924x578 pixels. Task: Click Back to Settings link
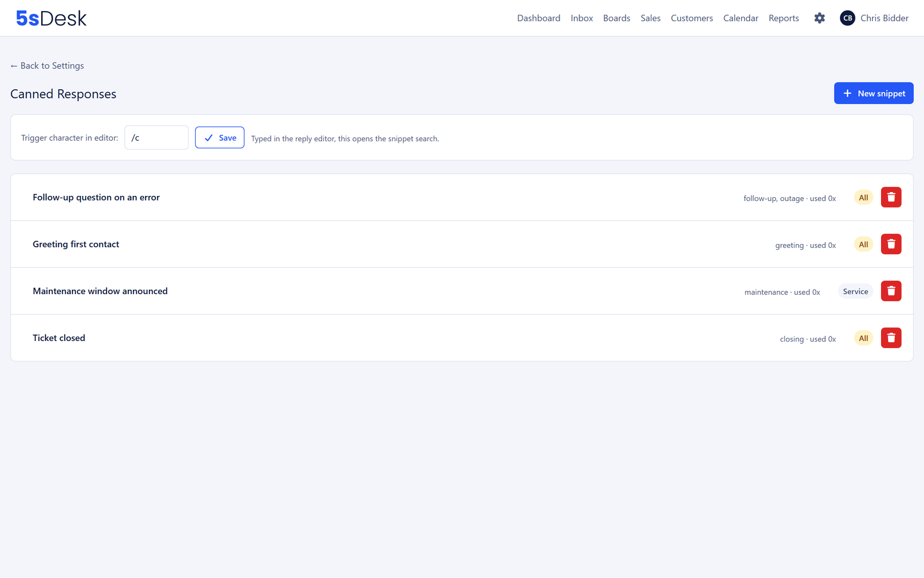click(x=47, y=66)
